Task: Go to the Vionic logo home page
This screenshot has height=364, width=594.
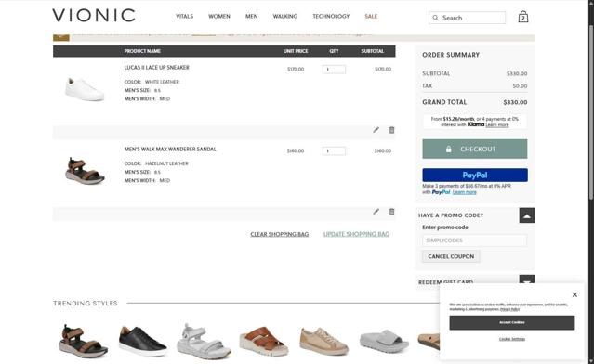Action: (x=94, y=16)
